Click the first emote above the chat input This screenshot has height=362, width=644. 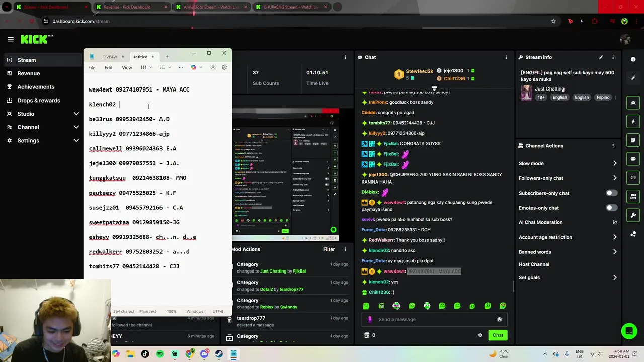click(x=366, y=306)
